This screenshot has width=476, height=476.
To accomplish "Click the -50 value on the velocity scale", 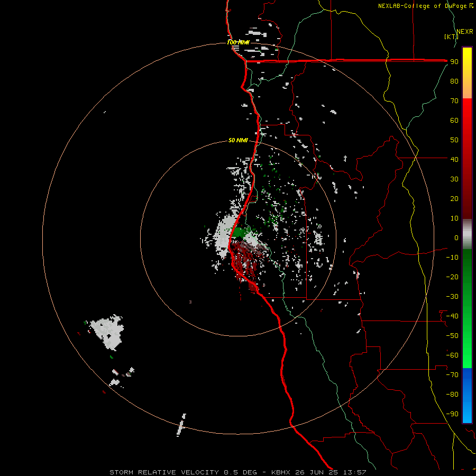I will coord(452,336).
